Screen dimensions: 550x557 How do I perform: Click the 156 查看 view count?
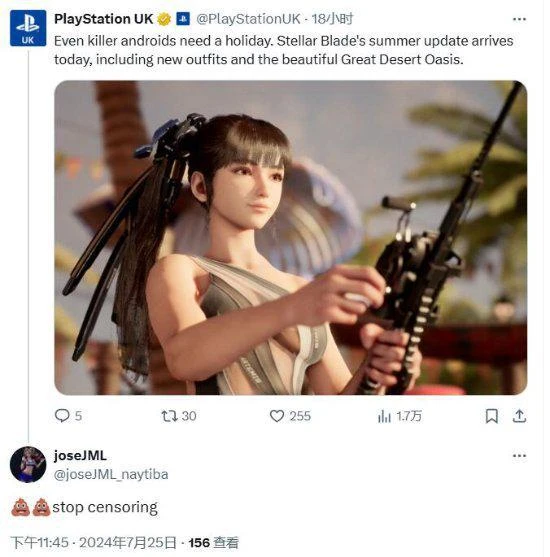[214, 543]
